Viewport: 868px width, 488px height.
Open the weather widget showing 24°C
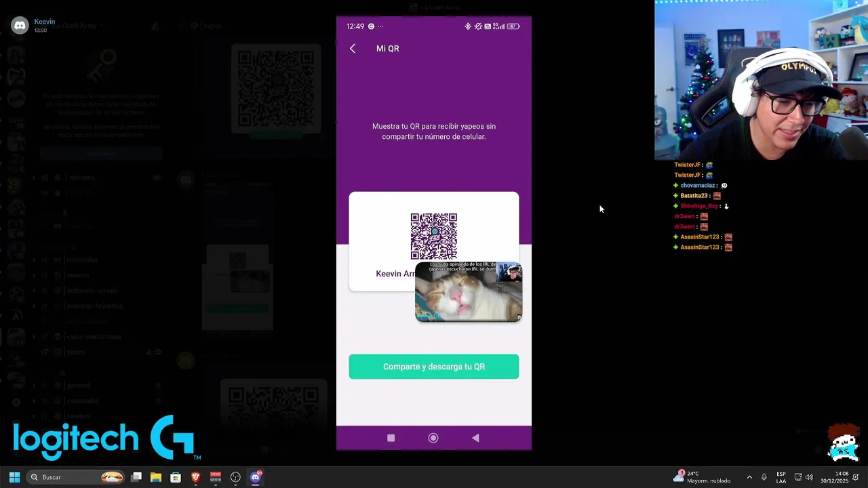pyautogui.click(x=703, y=477)
